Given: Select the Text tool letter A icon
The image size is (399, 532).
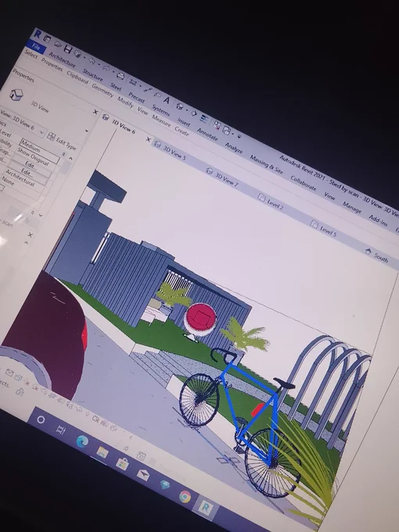Looking at the screenshot, I should click(167, 100).
